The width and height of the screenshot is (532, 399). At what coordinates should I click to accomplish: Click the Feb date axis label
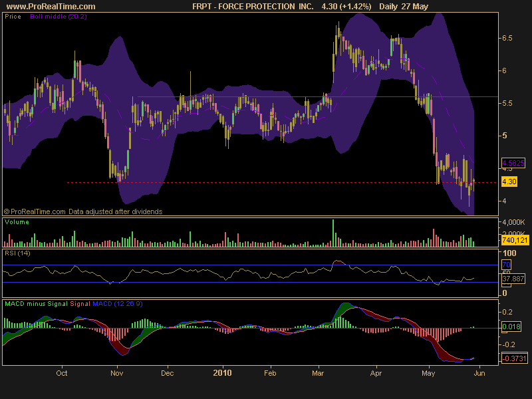coord(270,373)
